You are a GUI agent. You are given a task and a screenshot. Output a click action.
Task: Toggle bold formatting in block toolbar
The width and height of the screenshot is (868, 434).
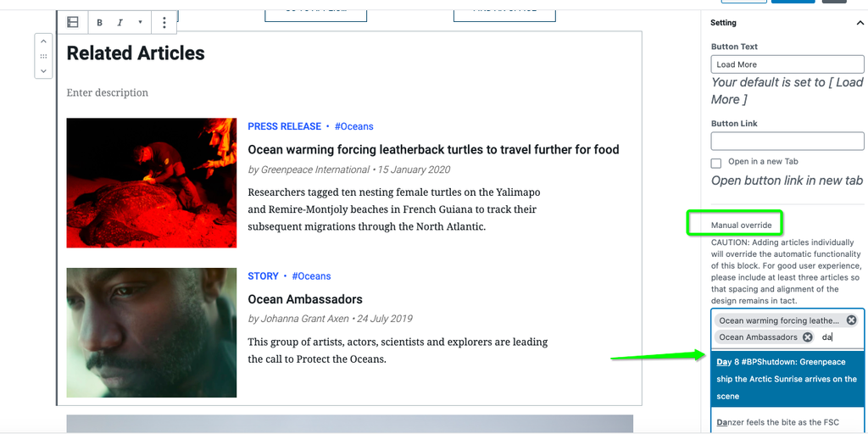coord(100,23)
